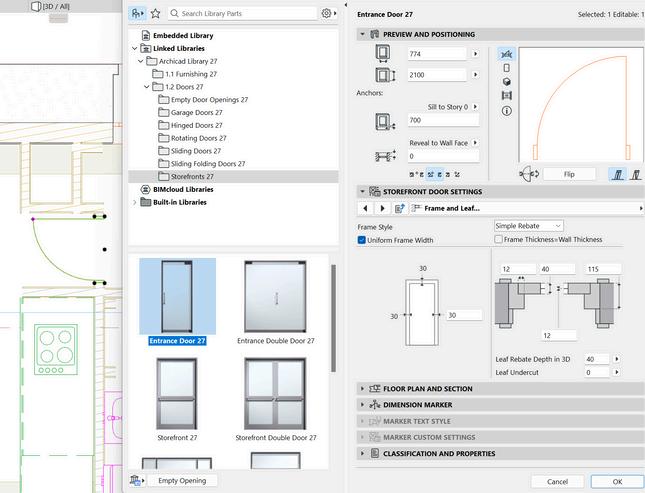
Task: Toggle the first opening direction button
Action: point(617,174)
